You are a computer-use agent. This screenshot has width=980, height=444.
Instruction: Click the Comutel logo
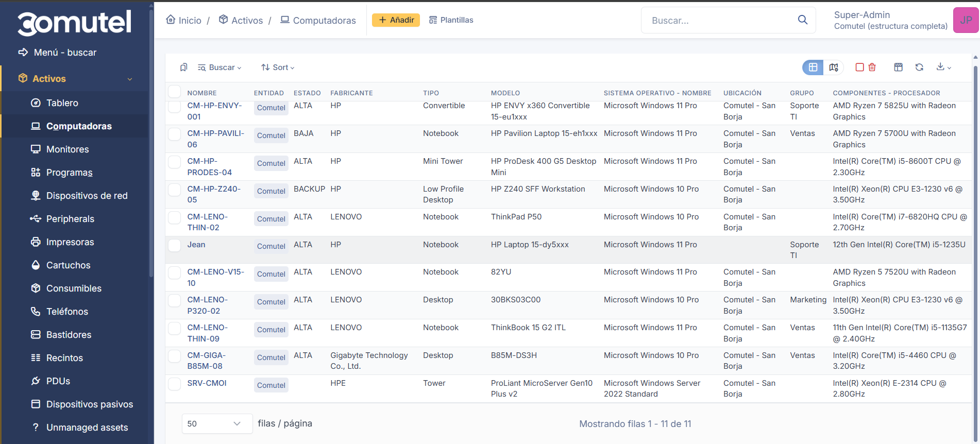tap(75, 22)
